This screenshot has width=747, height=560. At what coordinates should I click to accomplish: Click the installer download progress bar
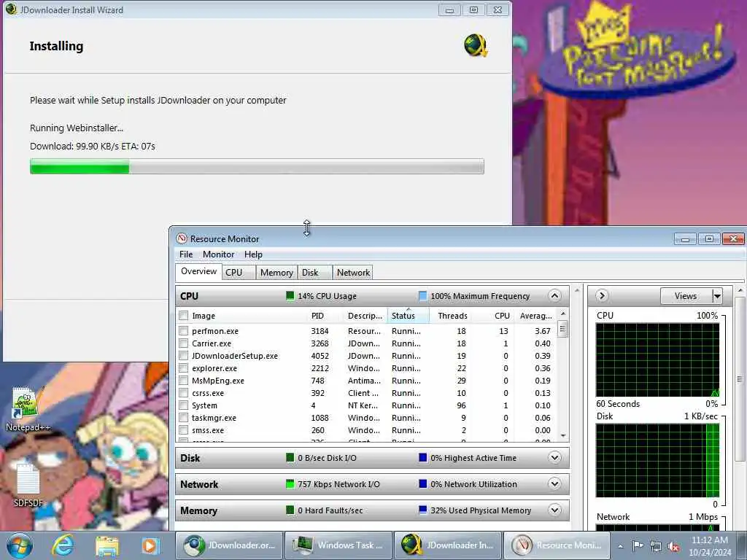pyautogui.click(x=257, y=166)
